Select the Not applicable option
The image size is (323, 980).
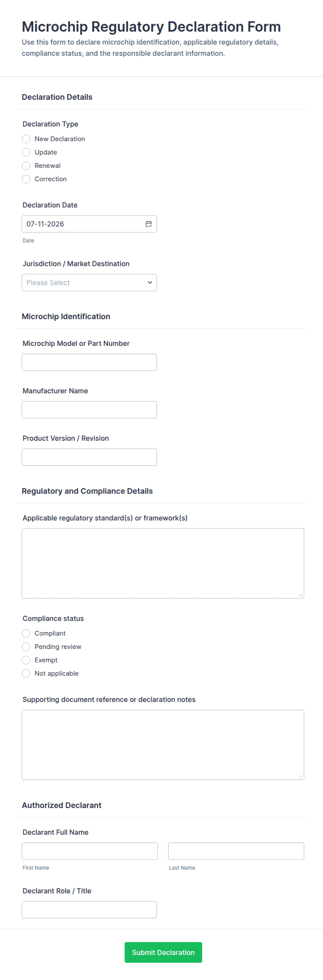coord(26,673)
